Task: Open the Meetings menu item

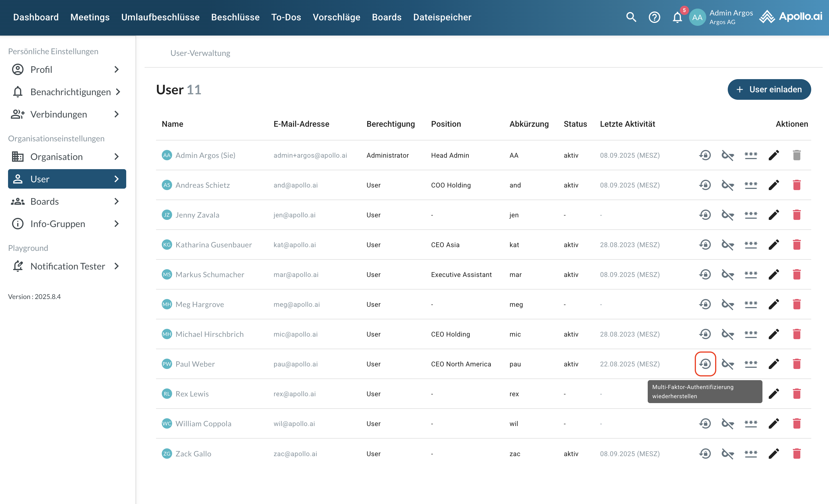Action: (x=90, y=17)
